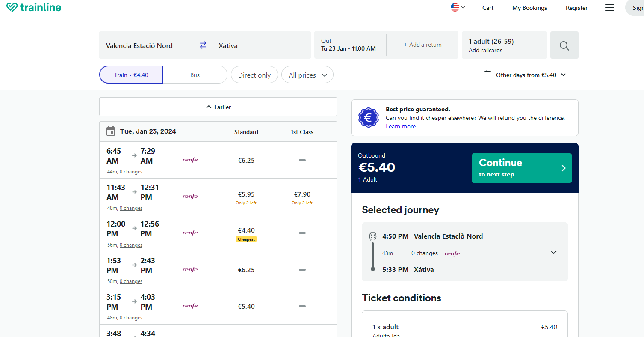Click the calendar icon next to Other days
644x337 pixels.
coord(487,74)
